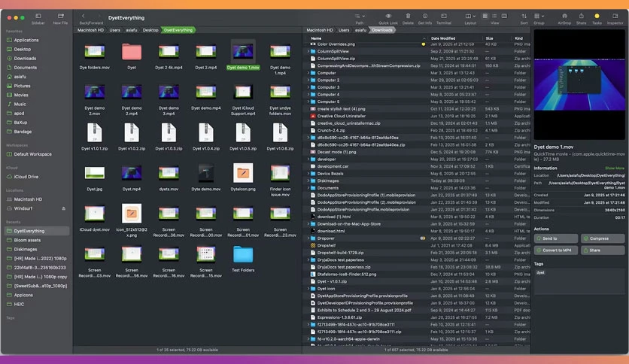The image size is (629, 364).
Task: Select the Downloads breadcrumb tab
Action: 382,30
